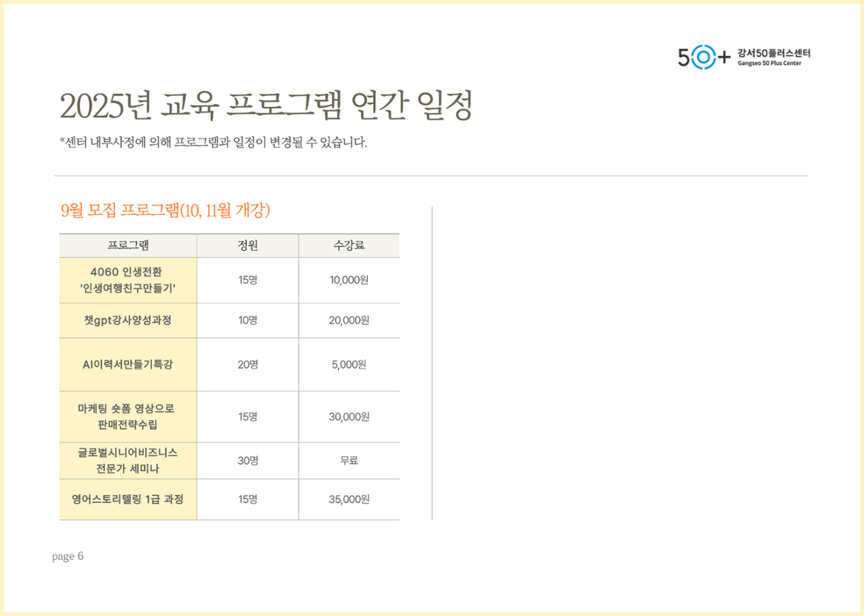Click the '무료' fee cell
864x616 pixels.
tap(349, 461)
